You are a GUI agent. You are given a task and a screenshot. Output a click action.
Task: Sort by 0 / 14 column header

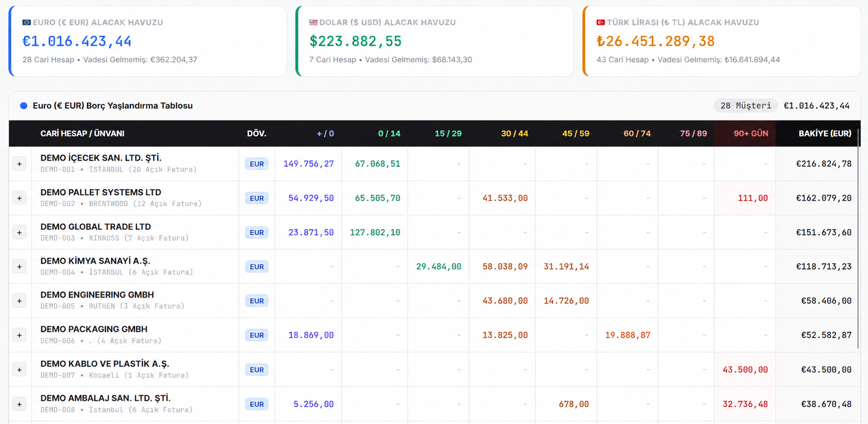click(x=389, y=134)
